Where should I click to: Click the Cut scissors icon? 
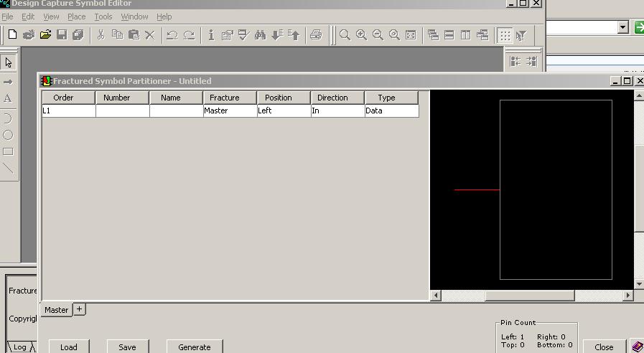coord(101,35)
